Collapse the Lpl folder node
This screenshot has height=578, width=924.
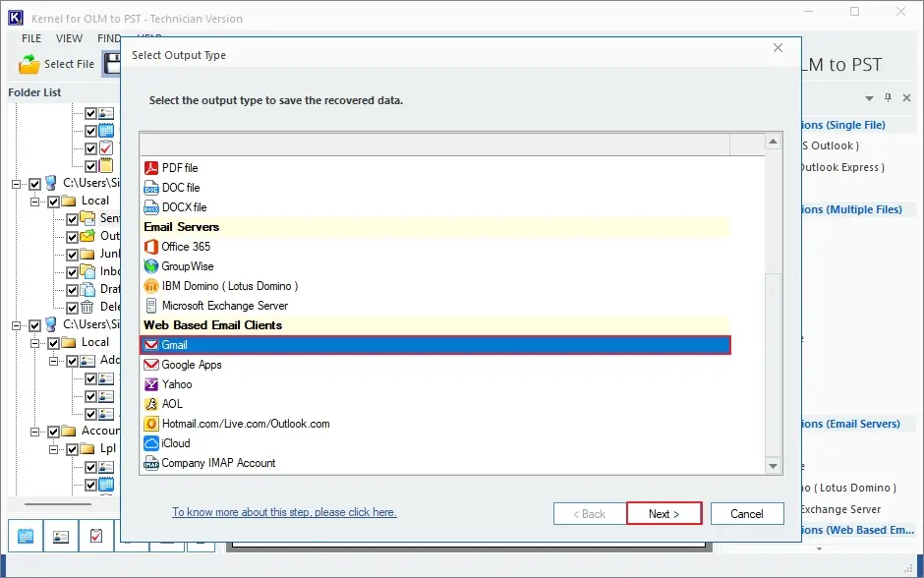54,449
